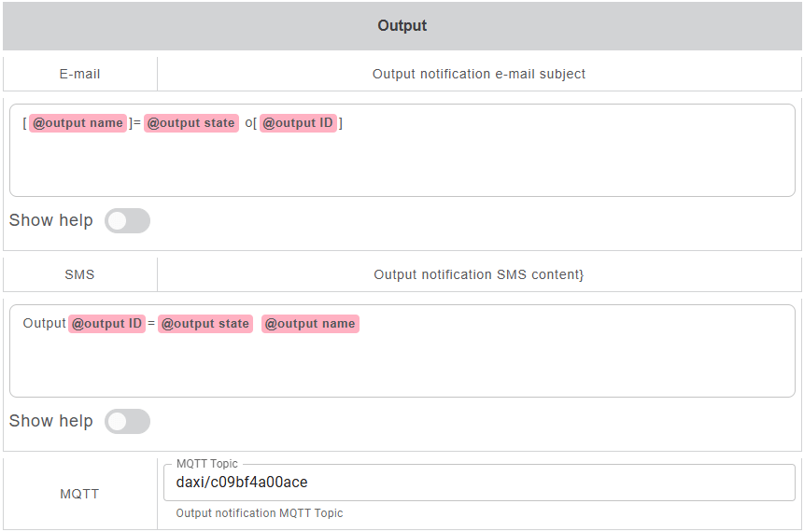Click 'Output notification MQTT Topic' helper text
804x532 pixels.
coord(260,513)
